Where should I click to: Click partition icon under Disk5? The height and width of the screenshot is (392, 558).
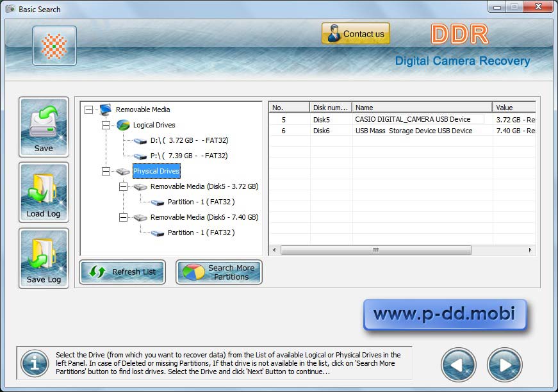pyautogui.click(x=158, y=203)
